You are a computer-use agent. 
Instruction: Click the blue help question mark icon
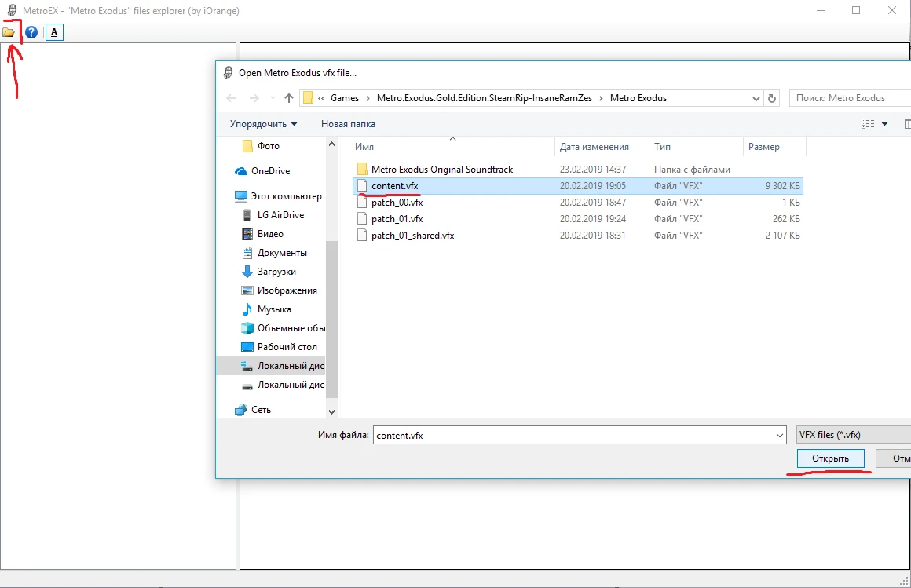tap(31, 32)
